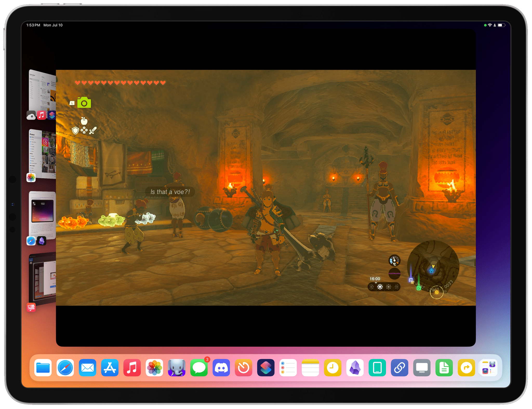Tap the weather forecast bar below 16:00

click(384, 287)
